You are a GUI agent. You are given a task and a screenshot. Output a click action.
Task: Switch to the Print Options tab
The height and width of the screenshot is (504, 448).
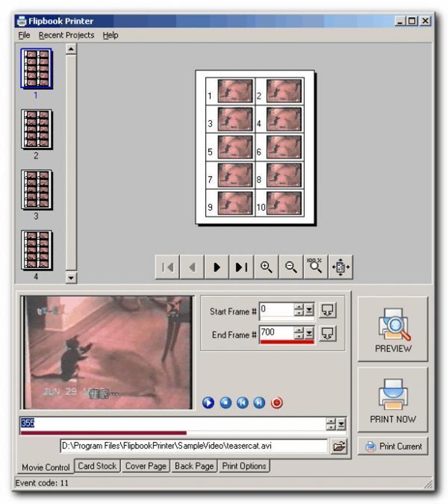(x=244, y=466)
